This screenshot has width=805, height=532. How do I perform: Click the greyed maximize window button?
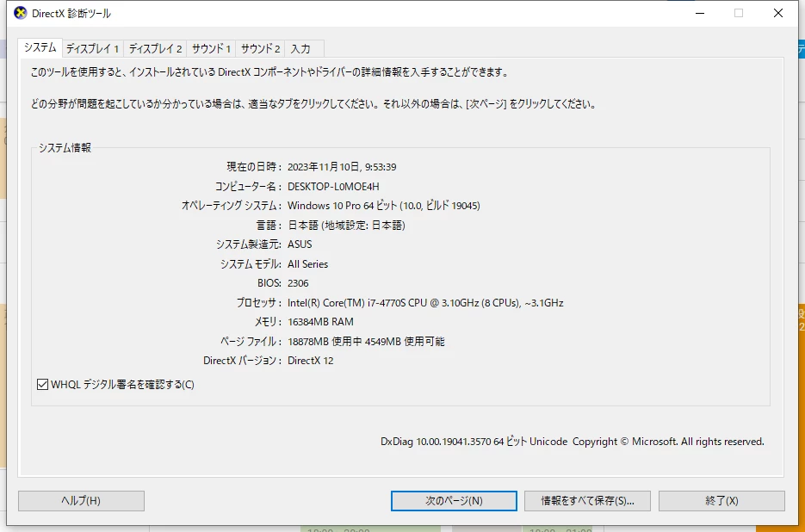(x=739, y=14)
